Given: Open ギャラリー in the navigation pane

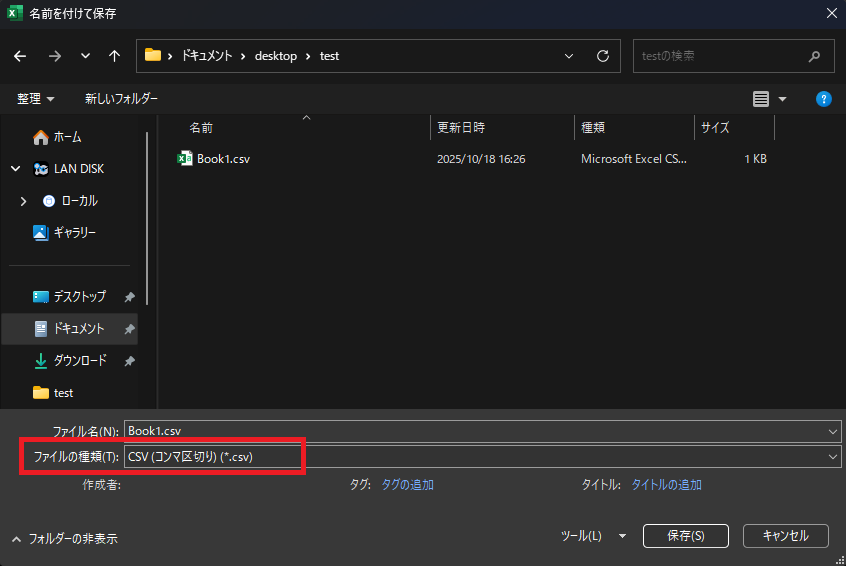Looking at the screenshot, I should click(x=74, y=233).
